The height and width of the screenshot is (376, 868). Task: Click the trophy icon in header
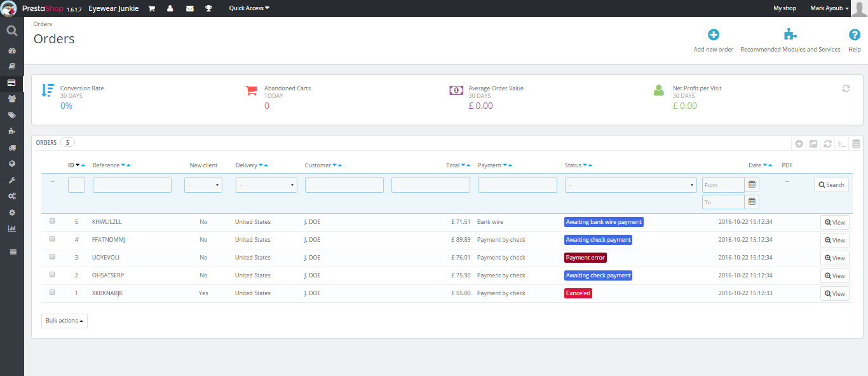pos(208,8)
